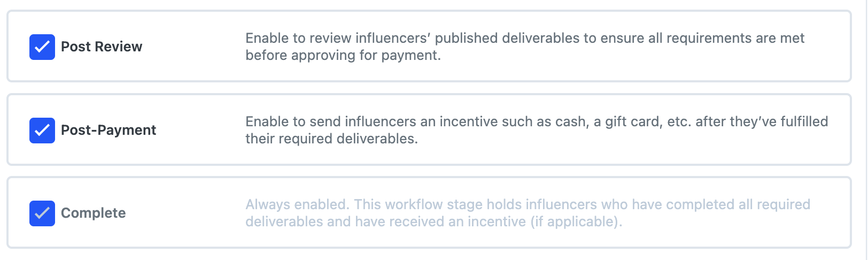Click the white checkmark beside Post Review

42,47
